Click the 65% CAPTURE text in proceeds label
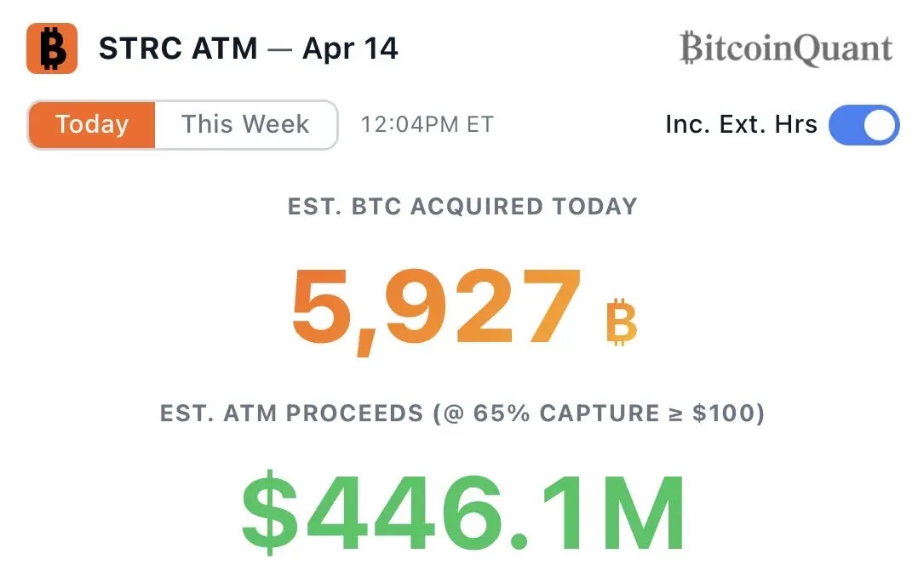The image size is (918, 588). (x=566, y=414)
